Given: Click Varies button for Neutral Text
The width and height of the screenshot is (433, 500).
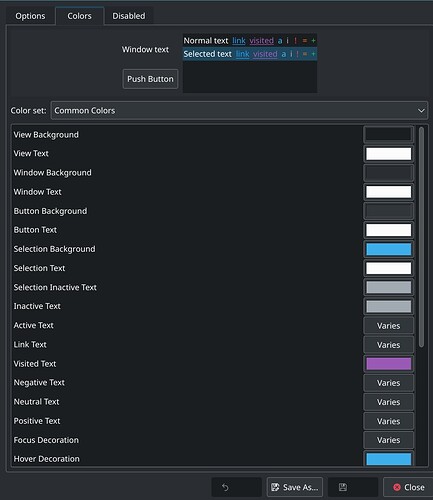Looking at the screenshot, I should (389, 402).
